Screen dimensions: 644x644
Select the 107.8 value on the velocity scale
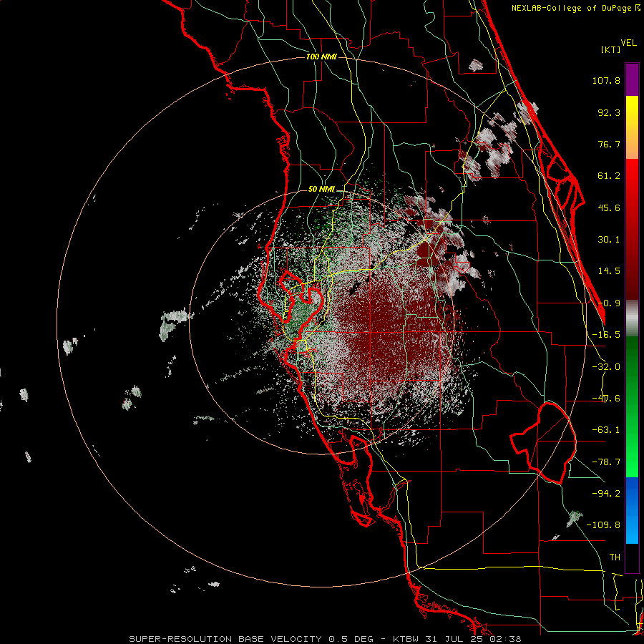pyautogui.click(x=606, y=80)
